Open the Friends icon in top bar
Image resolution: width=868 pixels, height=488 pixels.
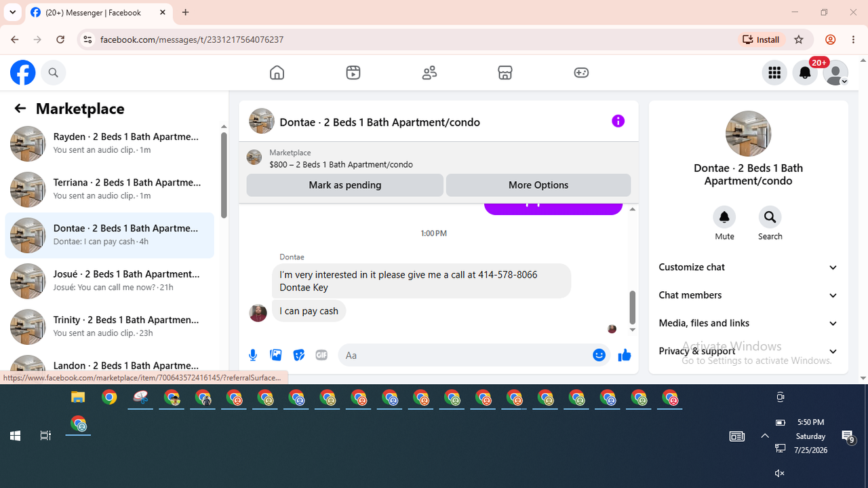(x=429, y=73)
